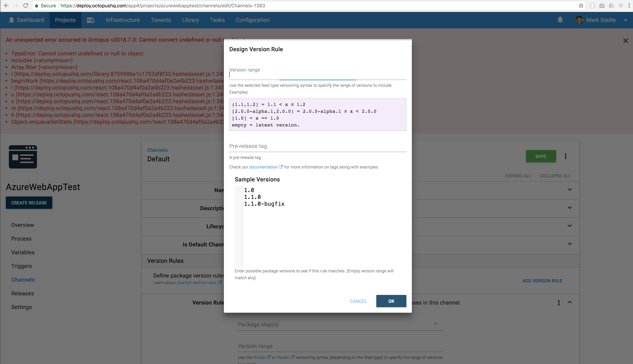Select Process in the project sidebar
This screenshot has height=364, width=633.
pos(21,239)
